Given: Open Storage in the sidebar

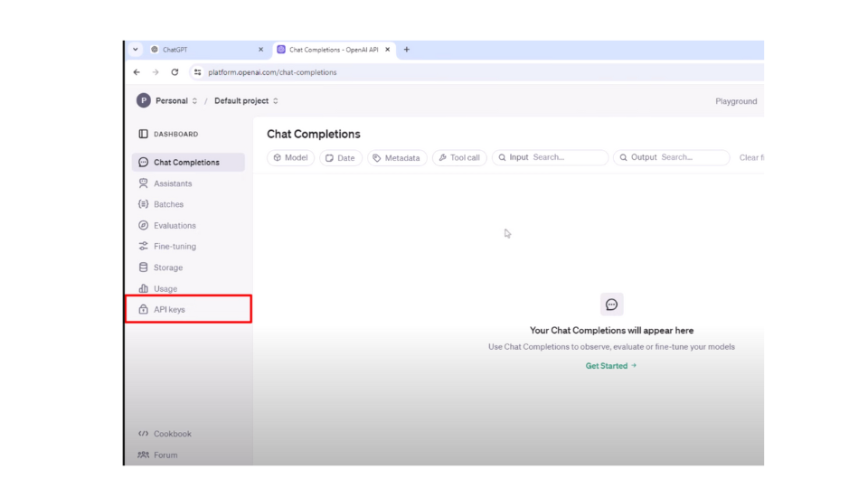Looking at the screenshot, I should click(188, 267).
